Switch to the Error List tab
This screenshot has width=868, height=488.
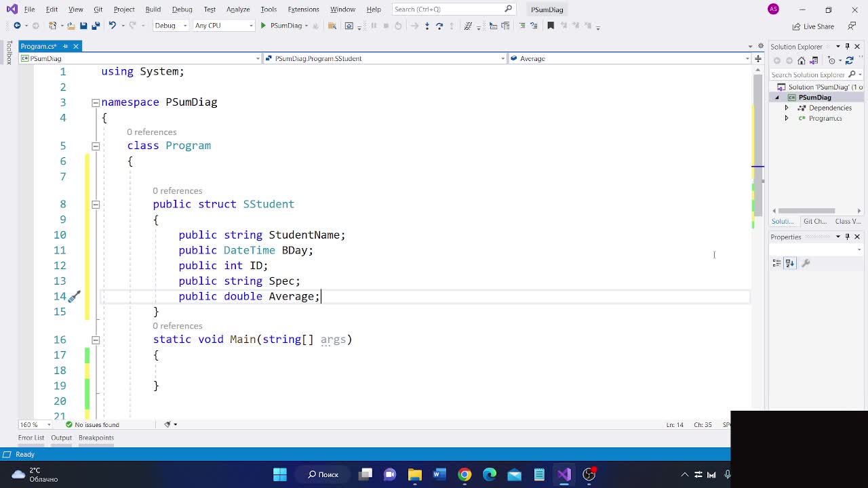[x=31, y=438]
